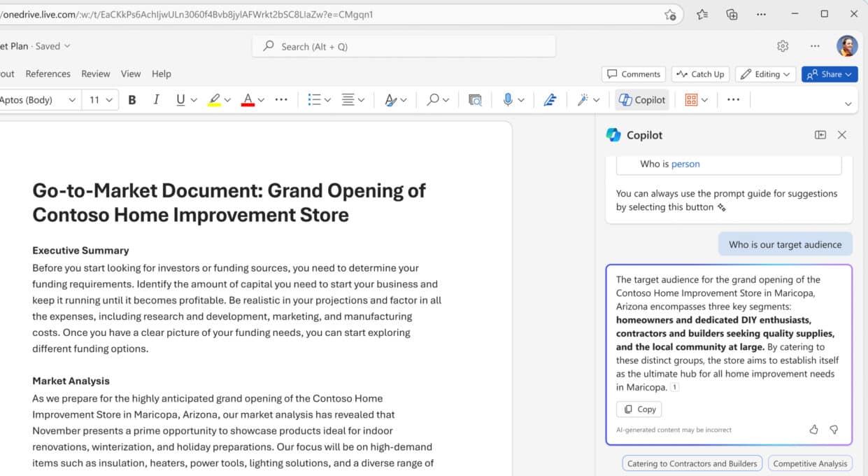This screenshot has width=868, height=476.
Task: Apply yellow text highlight color
Action: [215, 100]
